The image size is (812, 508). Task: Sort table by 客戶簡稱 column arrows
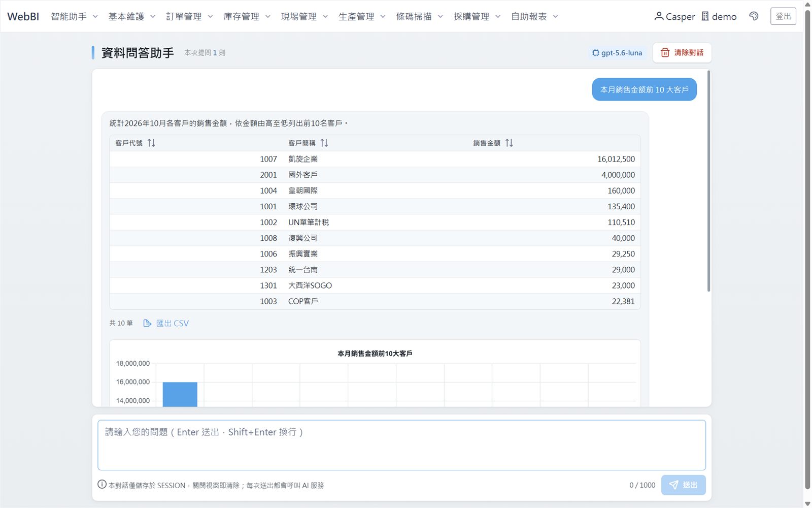click(324, 143)
